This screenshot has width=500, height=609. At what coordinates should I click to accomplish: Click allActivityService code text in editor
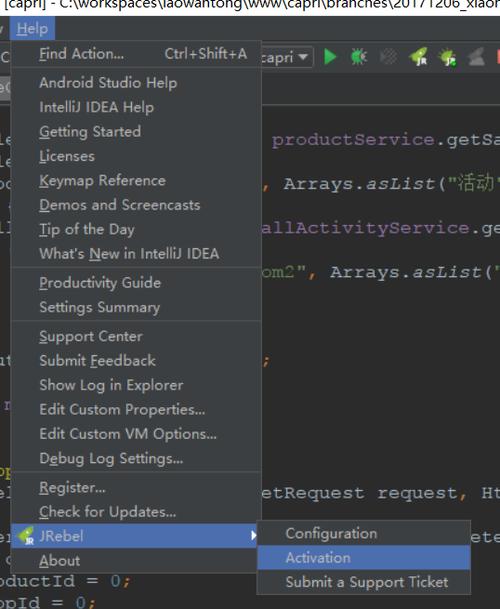(x=365, y=228)
